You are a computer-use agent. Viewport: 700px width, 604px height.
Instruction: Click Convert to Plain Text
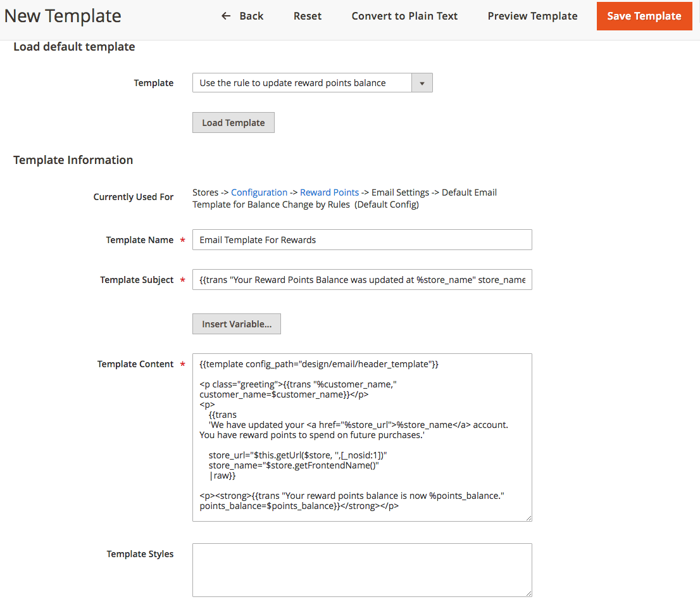(404, 16)
